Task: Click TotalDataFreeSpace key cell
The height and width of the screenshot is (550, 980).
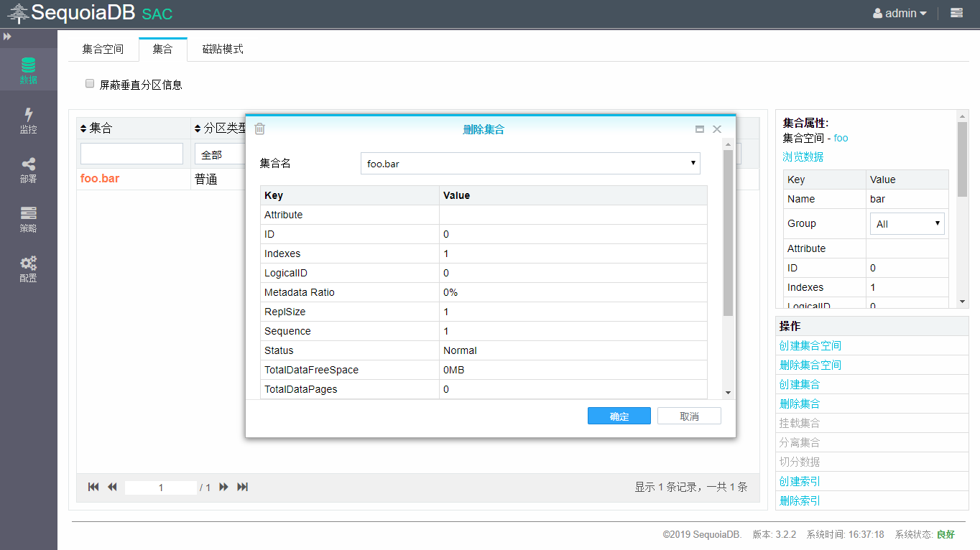Action: pos(350,370)
